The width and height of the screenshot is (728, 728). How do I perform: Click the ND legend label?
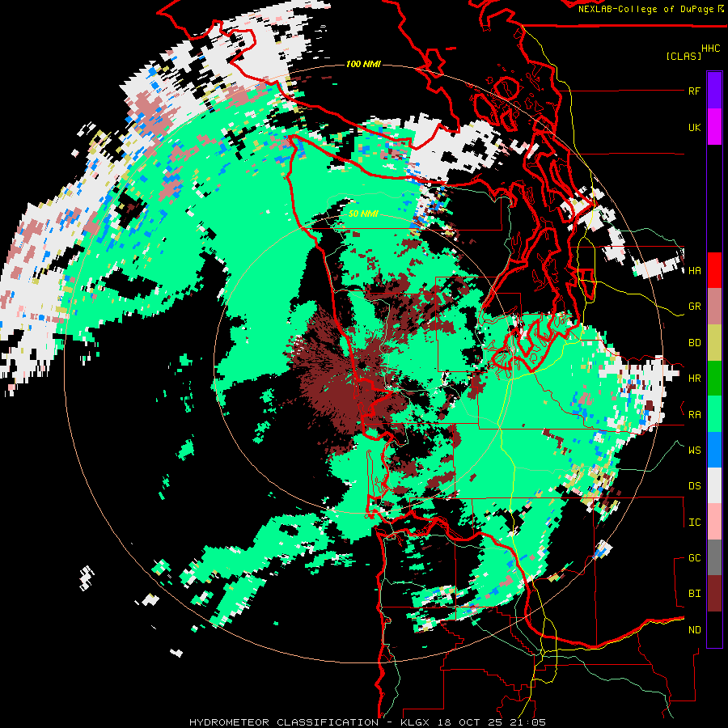694,629
